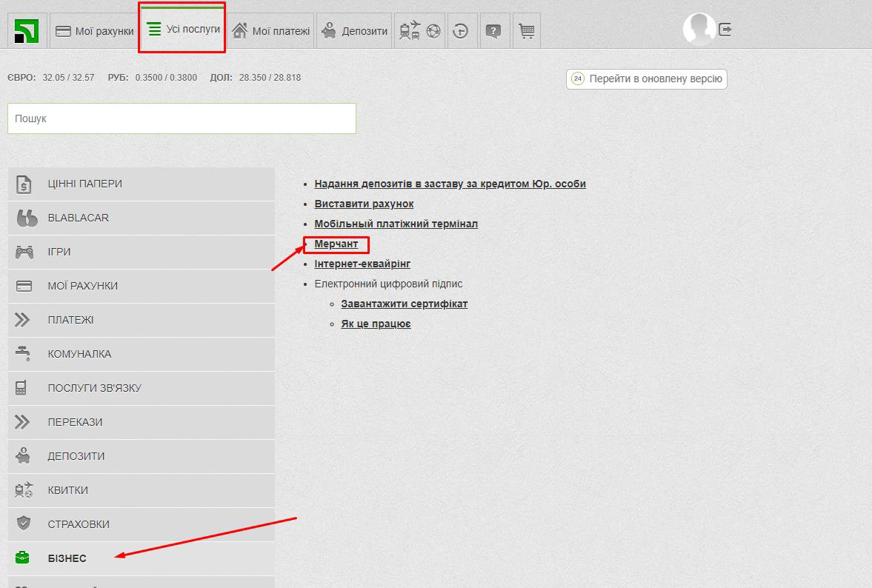Open the shopping cart icon
This screenshot has width=872, height=588.
526,31
